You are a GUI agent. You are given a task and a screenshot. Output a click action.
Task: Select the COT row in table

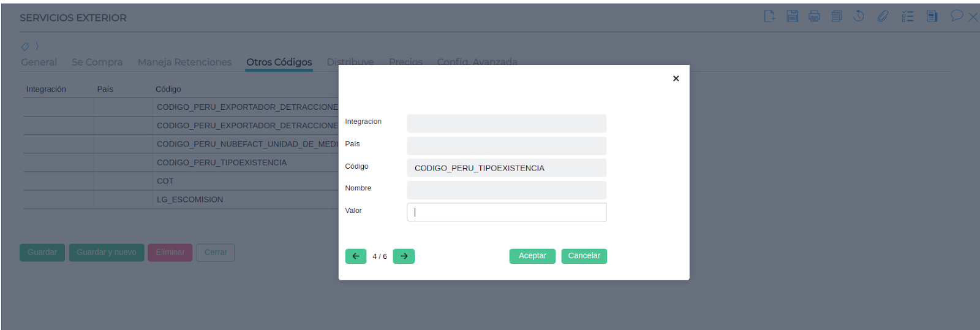coord(181,181)
